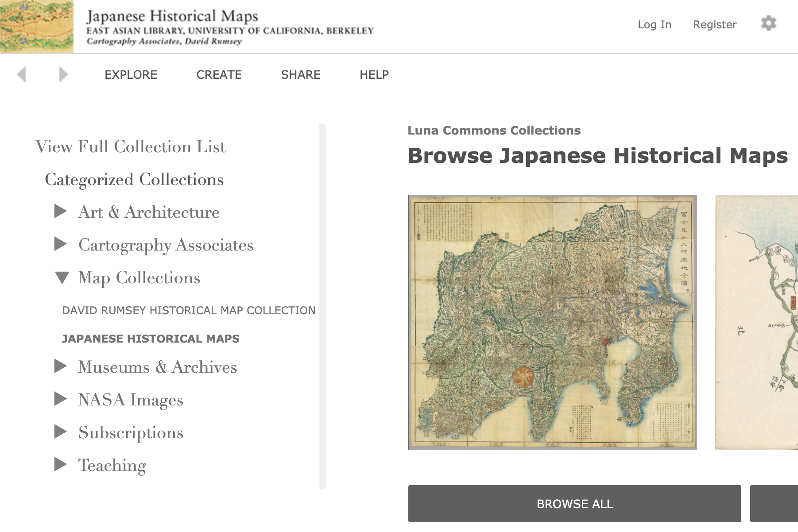Open the Kanto region map thumbnail
This screenshot has width=798, height=532.
click(552, 322)
